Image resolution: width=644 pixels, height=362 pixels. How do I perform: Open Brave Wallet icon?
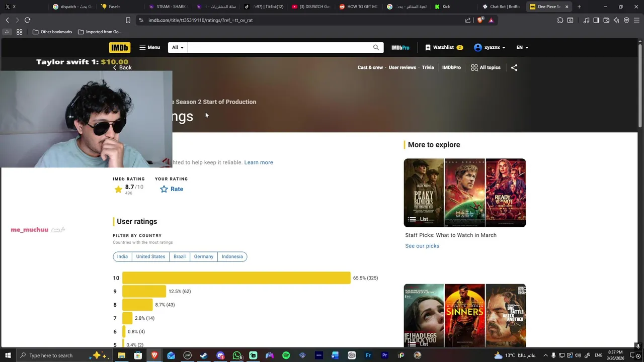click(606, 20)
